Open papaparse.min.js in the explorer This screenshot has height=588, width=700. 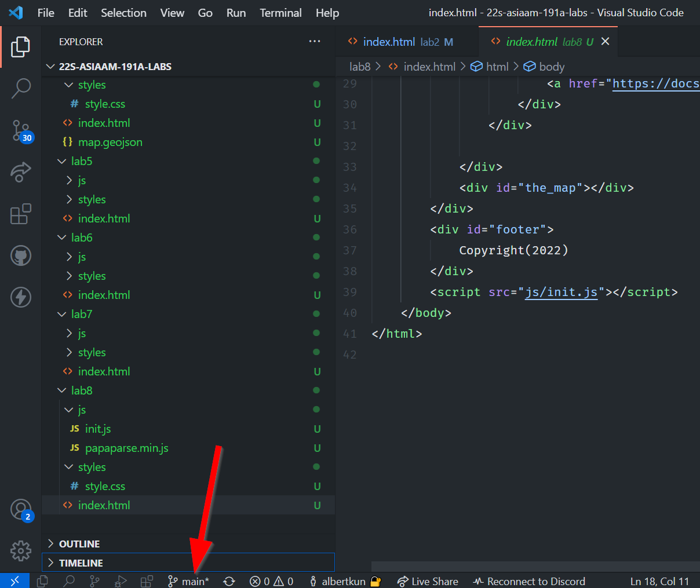tap(126, 448)
